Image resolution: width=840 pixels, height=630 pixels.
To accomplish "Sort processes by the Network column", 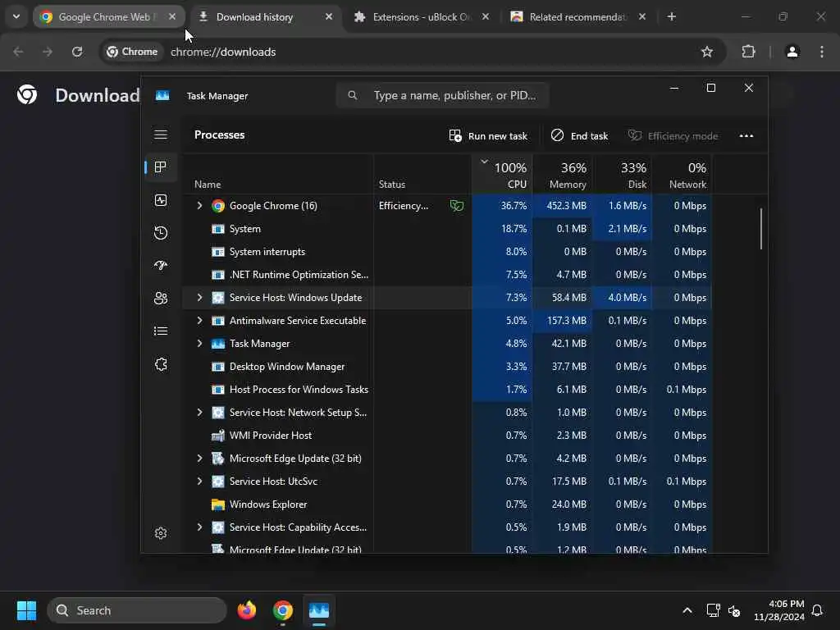I will pyautogui.click(x=682, y=175).
